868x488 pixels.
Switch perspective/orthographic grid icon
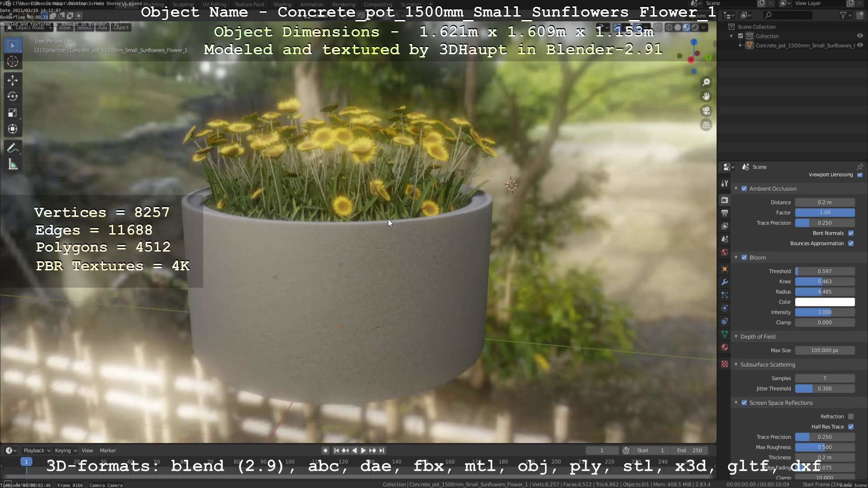click(x=706, y=125)
